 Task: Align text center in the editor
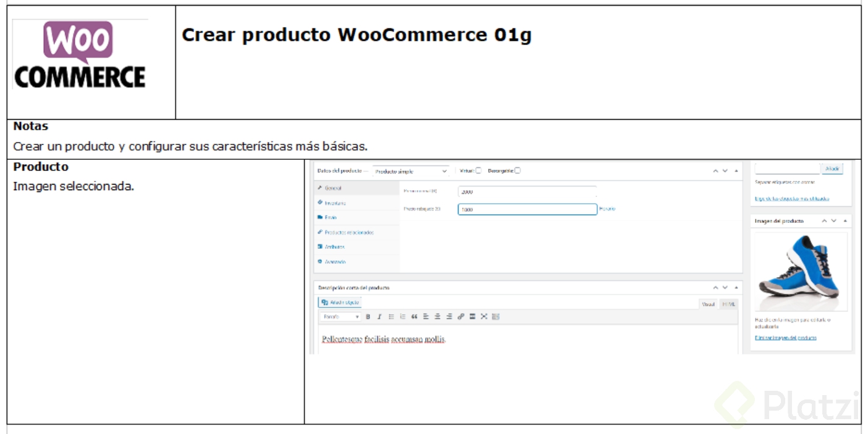pyautogui.click(x=437, y=317)
